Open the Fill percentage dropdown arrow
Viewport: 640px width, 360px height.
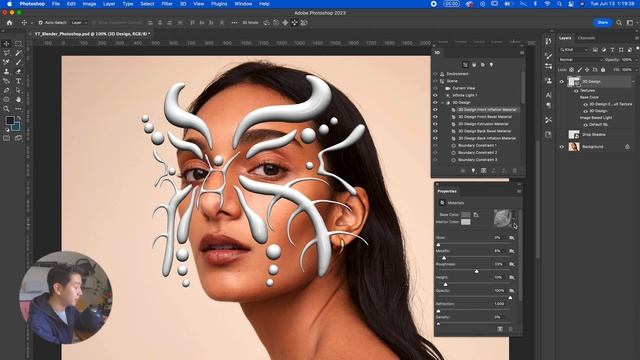[635, 70]
